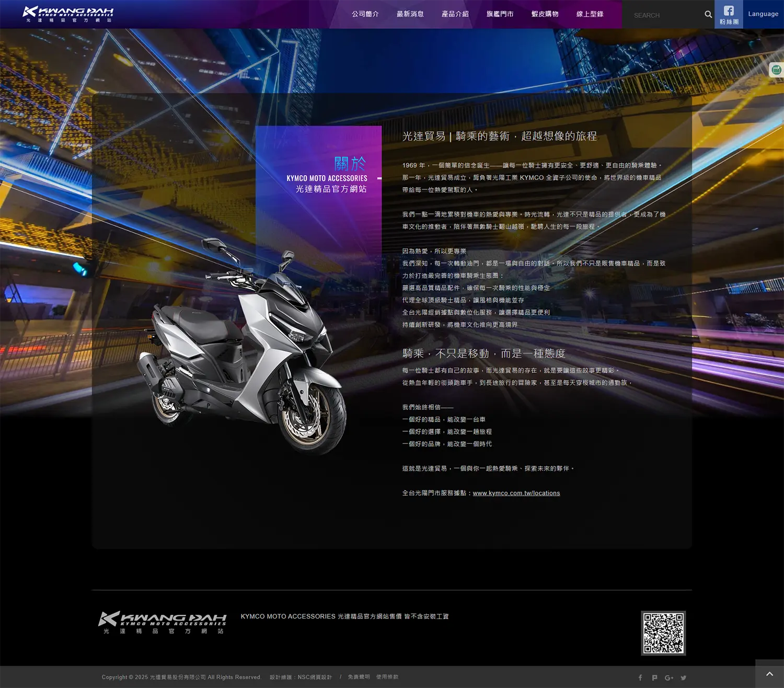Open the 產品介紹 menu item
Screen dimensions: 784x688
pos(455,14)
